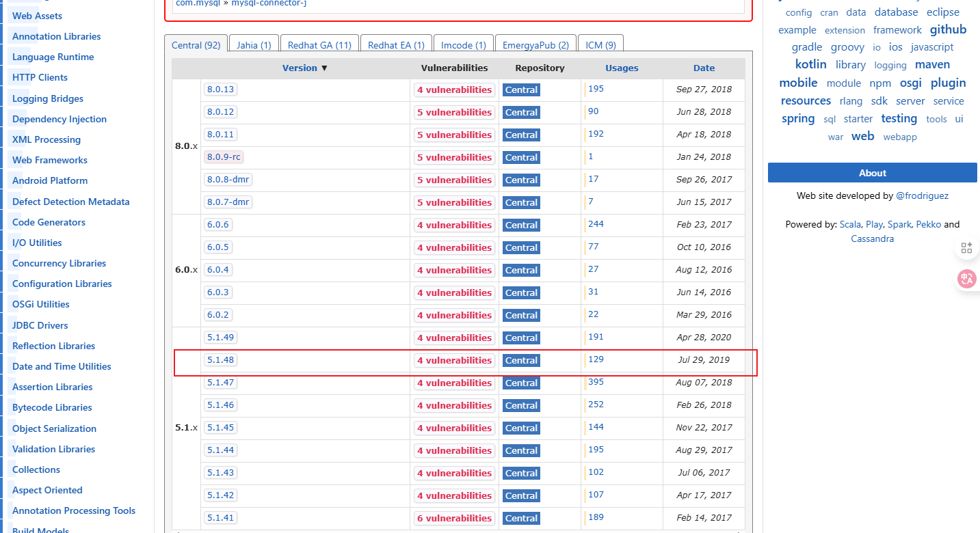The width and height of the screenshot is (980, 533).
Task: Sort the table by Date column header
Action: 704,68
